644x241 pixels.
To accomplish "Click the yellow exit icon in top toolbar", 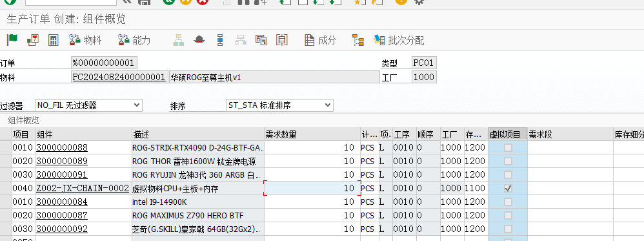I will pyautogui.click(x=186, y=2).
